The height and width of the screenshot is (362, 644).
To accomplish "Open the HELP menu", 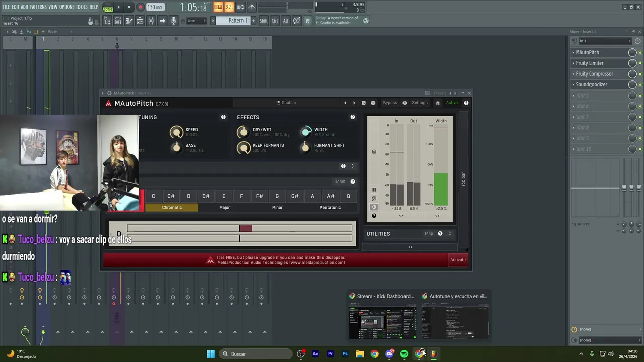I will [x=94, y=7].
